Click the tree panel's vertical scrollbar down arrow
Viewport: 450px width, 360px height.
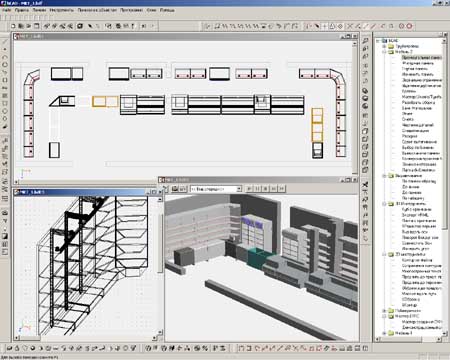coord(444,333)
